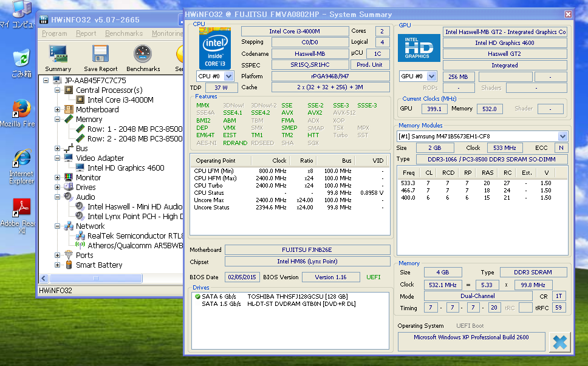Click the 'TOSHIBA THNSFJ128GCSU' drive entry
Viewport: 588px width, 366px height.
[x=298, y=296]
